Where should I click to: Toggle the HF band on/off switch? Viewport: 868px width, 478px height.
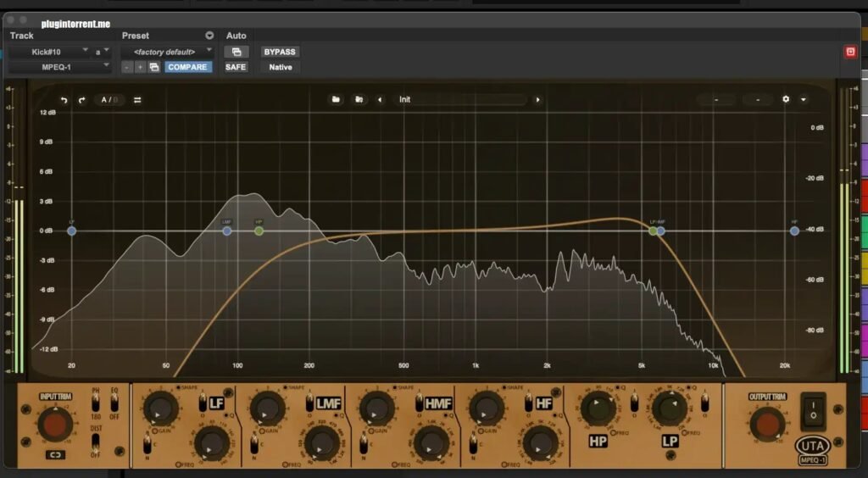528,404
